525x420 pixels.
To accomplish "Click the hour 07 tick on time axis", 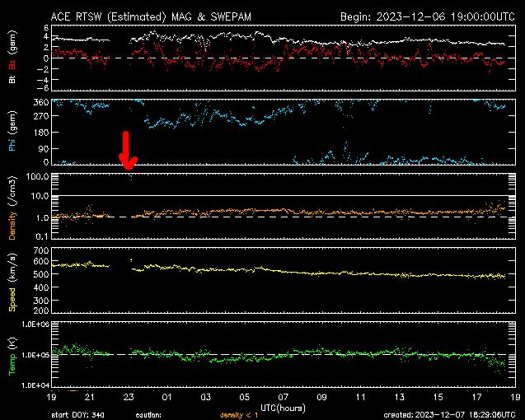I will click(284, 397).
